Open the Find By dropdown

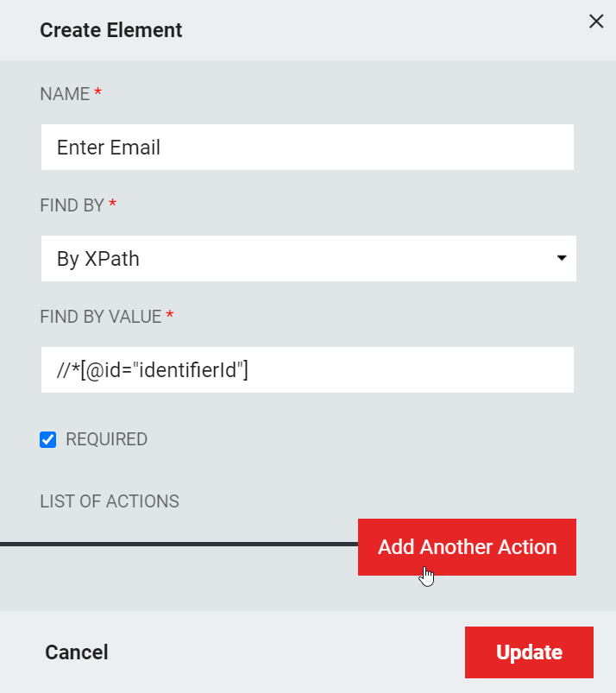click(x=309, y=259)
